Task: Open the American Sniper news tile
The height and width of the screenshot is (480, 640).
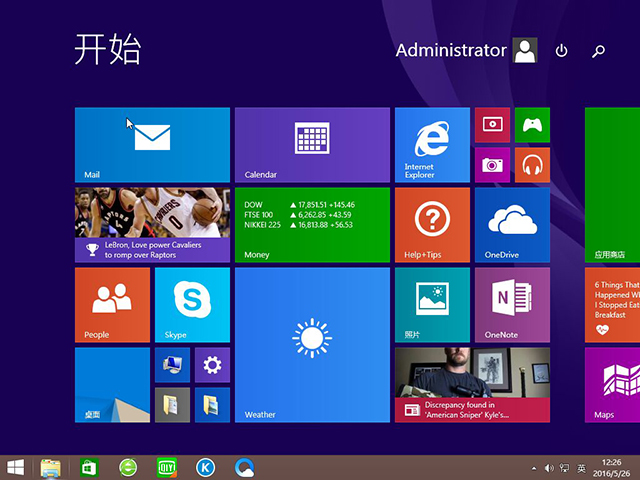Action: [x=472, y=385]
